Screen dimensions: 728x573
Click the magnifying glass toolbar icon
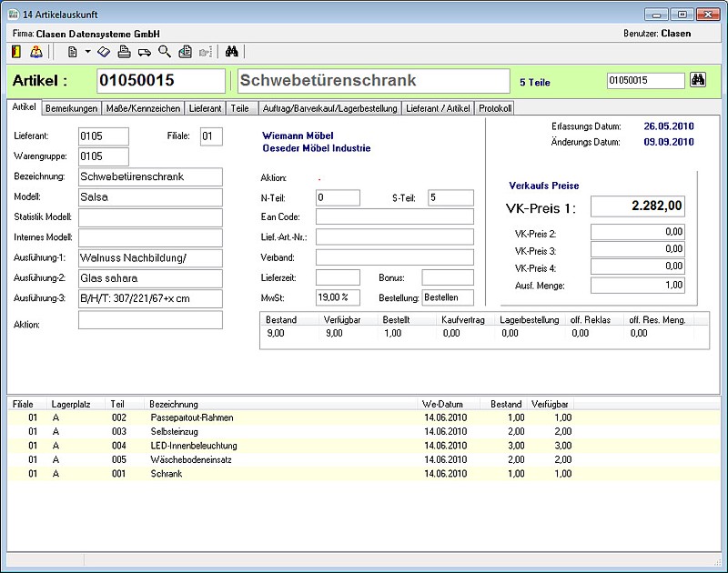[x=165, y=52]
